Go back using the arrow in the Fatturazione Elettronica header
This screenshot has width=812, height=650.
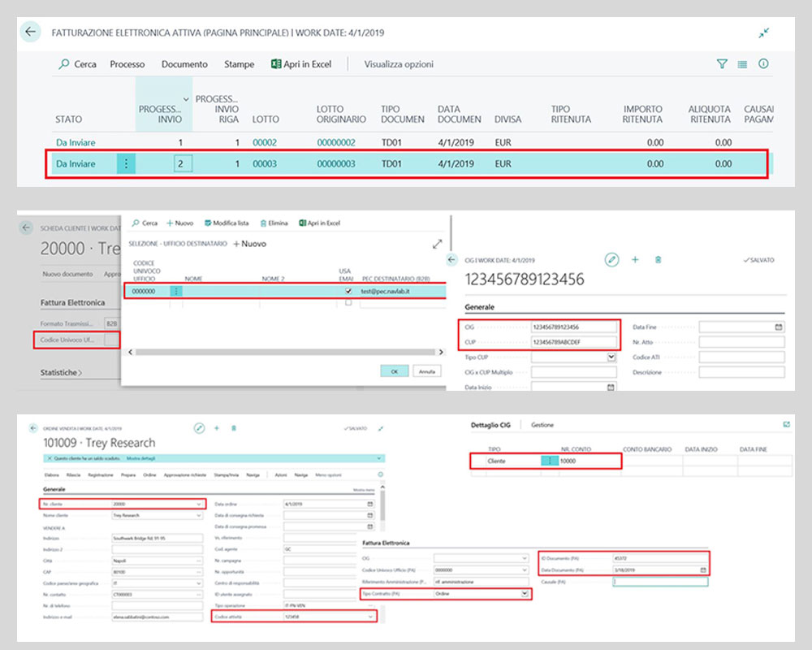[31, 32]
